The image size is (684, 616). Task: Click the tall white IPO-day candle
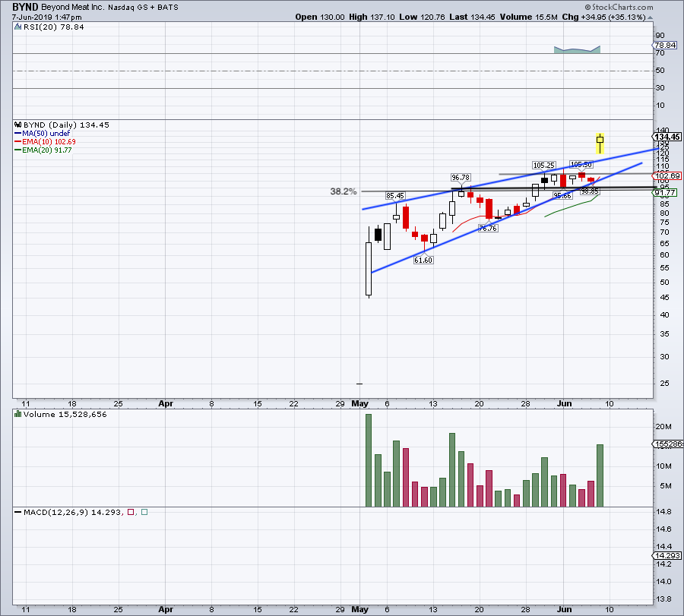coord(369,269)
